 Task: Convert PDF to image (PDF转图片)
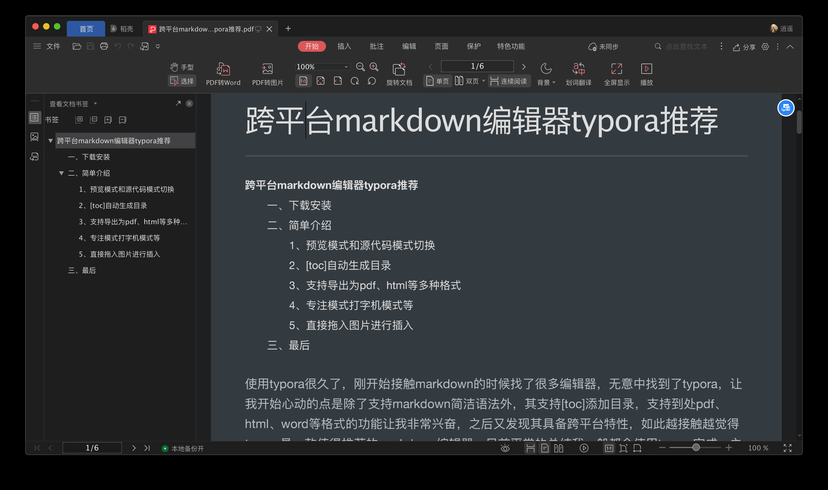pos(268,74)
